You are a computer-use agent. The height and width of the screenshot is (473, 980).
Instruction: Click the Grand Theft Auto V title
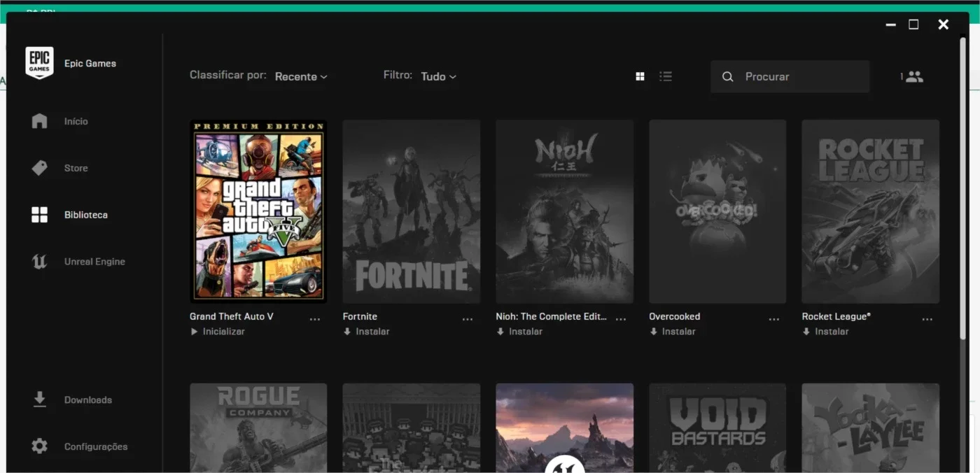[x=232, y=316]
